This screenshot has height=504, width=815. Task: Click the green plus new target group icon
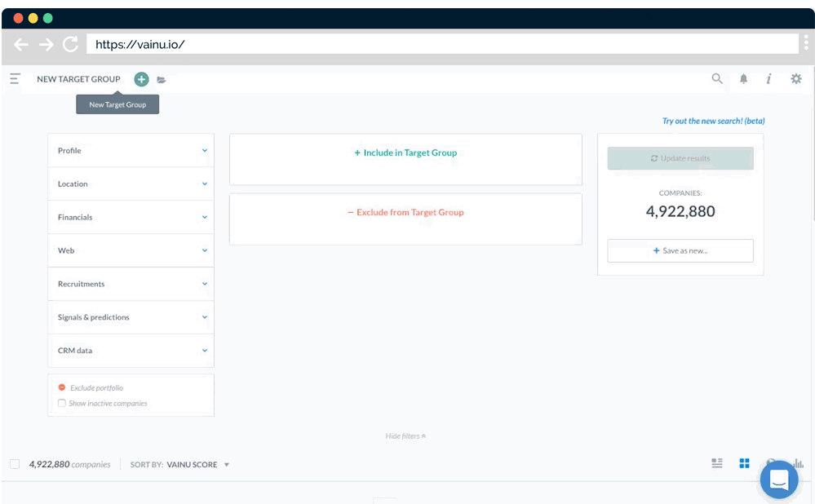141,79
